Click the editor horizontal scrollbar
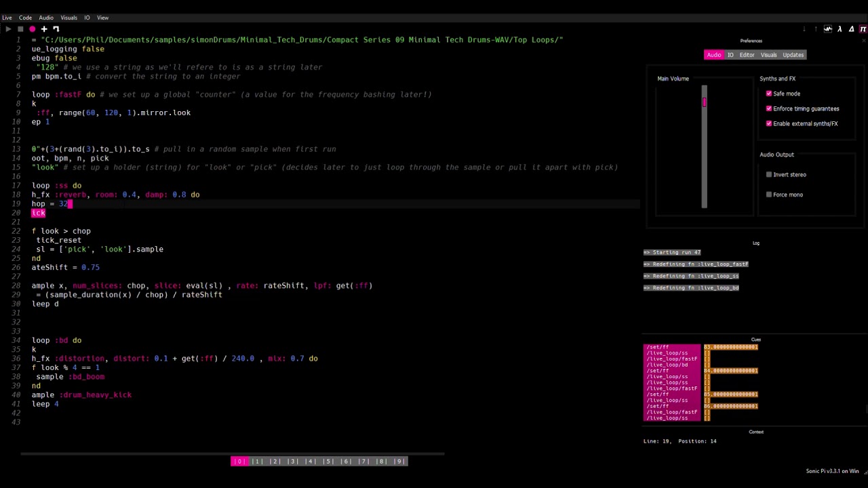868x488 pixels. 232,454
